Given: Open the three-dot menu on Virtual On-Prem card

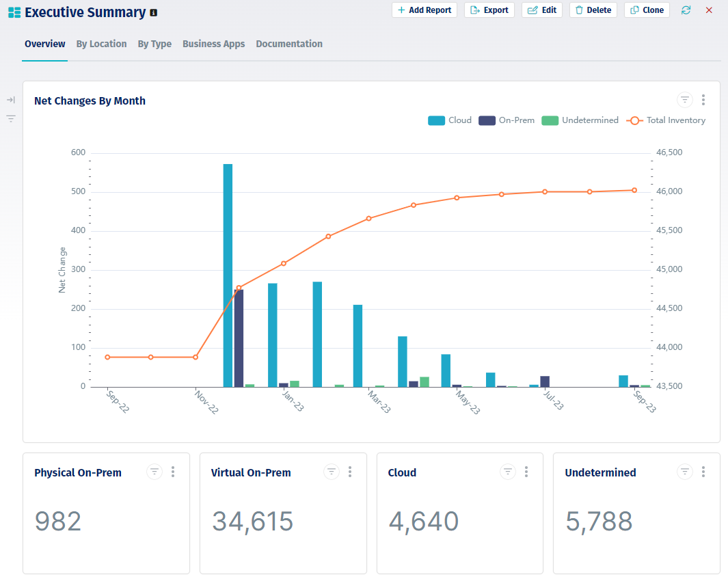Looking at the screenshot, I should click(350, 472).
